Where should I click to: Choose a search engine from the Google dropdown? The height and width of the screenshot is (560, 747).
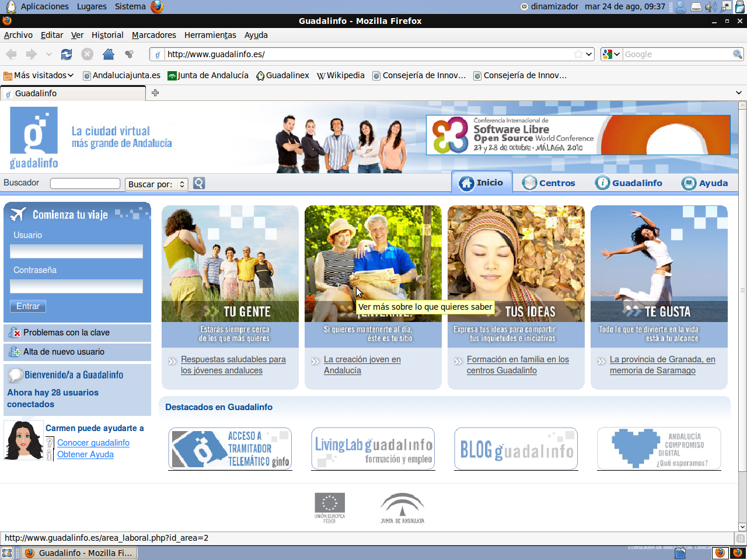point(611,54)
